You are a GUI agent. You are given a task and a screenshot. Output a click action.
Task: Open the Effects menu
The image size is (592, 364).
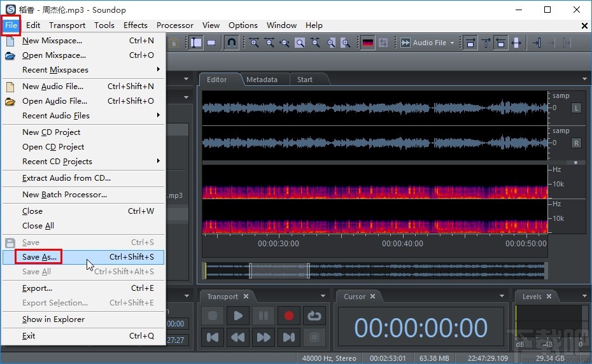pyautogui.click(x=135, y=25)
